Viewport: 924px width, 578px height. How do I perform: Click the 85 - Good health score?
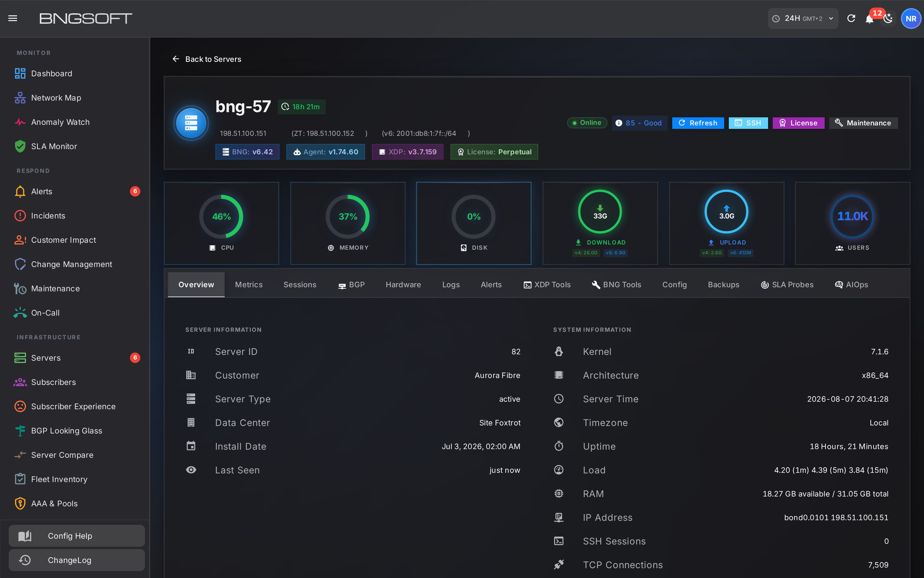pos(640,123)
